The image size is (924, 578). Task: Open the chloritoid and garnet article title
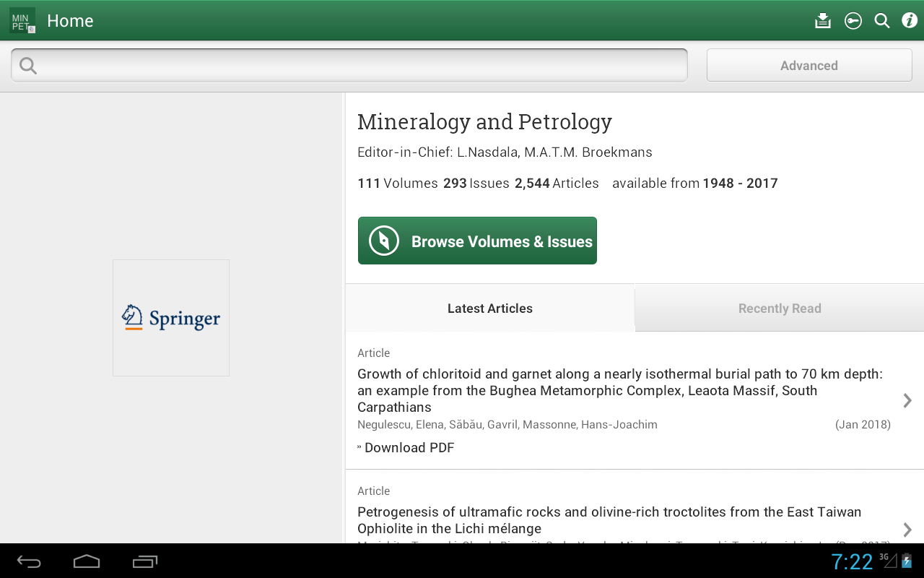tap(619, 391)
